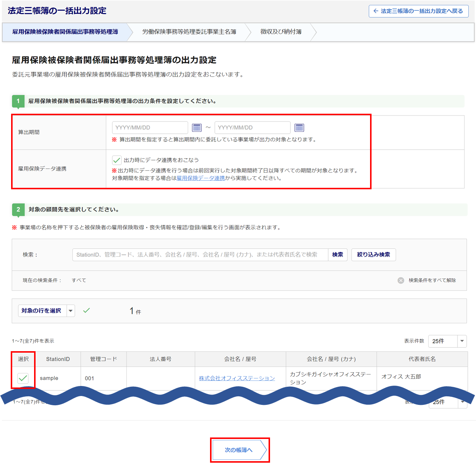
Task: Click 検索条件をすべて解除 text
Action: 432,280
